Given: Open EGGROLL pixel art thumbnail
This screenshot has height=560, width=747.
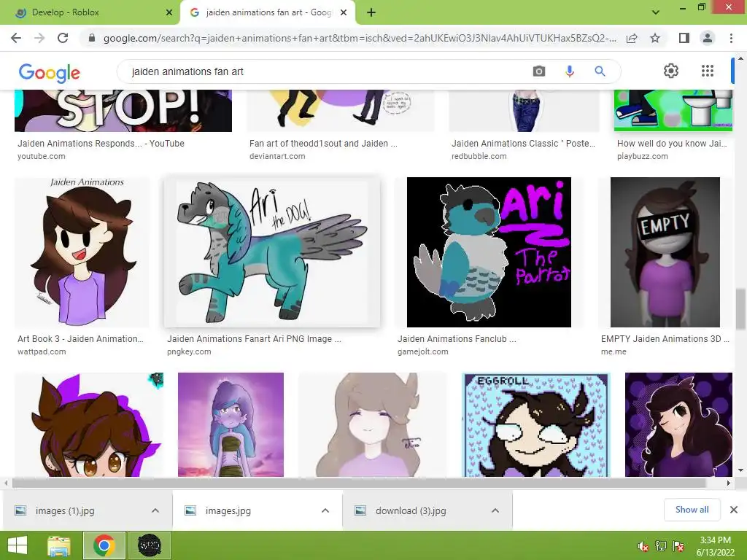Looking at the screenshot, I should pyautogui.click(x=535, y=425).
